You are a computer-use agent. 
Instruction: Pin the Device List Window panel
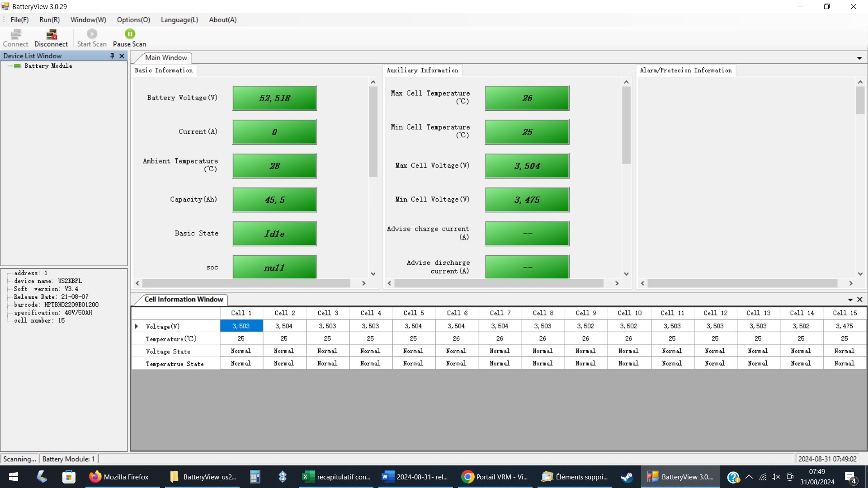[x=112, y=56]
